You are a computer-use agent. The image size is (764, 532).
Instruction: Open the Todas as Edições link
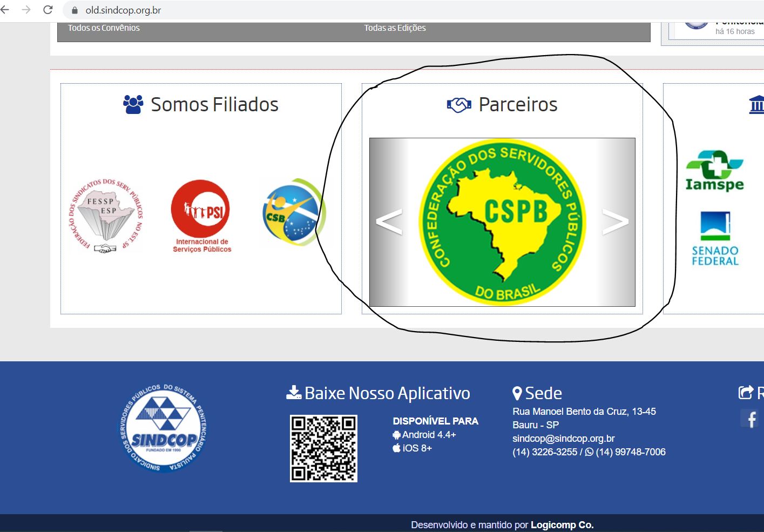pos(395,28)
